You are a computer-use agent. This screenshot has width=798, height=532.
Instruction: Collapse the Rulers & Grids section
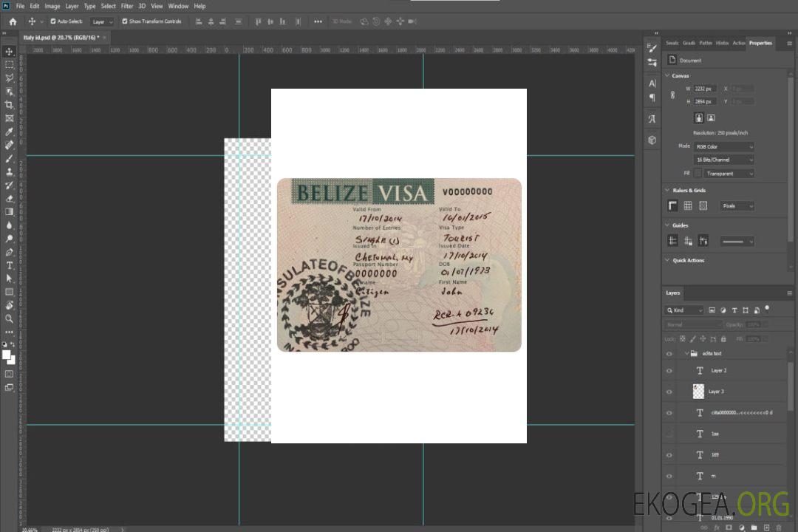pos(667,190)
